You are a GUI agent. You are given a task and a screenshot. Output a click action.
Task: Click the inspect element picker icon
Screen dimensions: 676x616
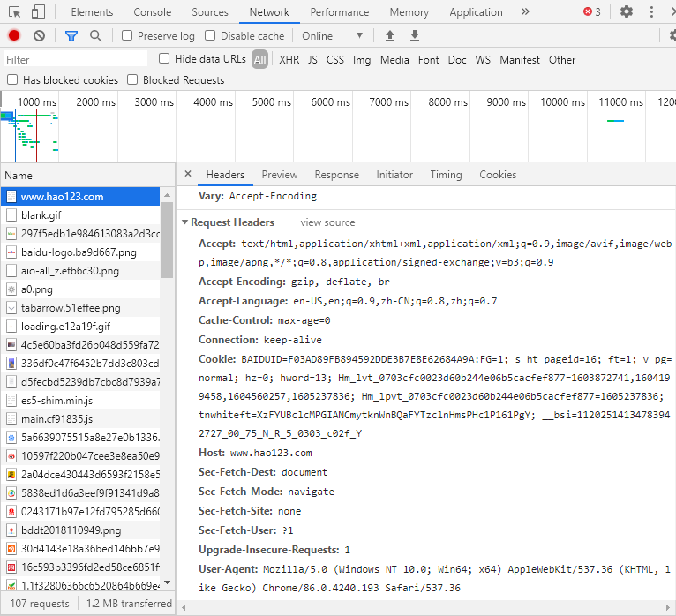coord(15,11)
